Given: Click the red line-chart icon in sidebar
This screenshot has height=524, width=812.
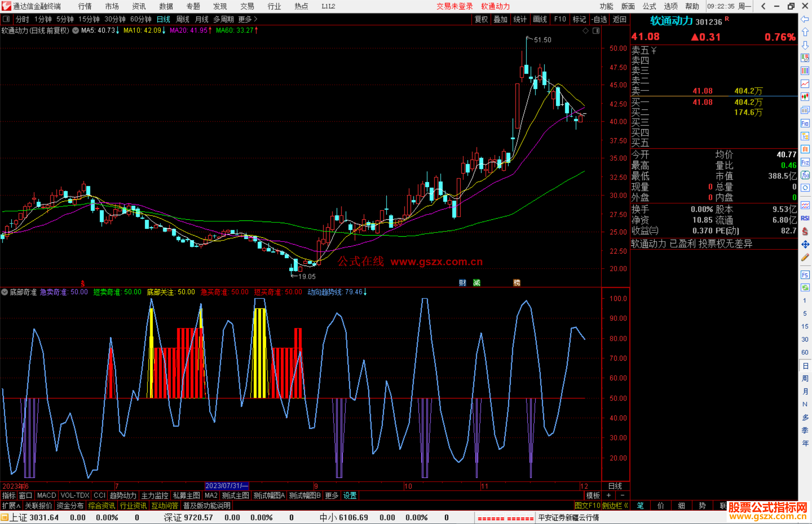Looking at the screenshot, I should coord(805,84).
